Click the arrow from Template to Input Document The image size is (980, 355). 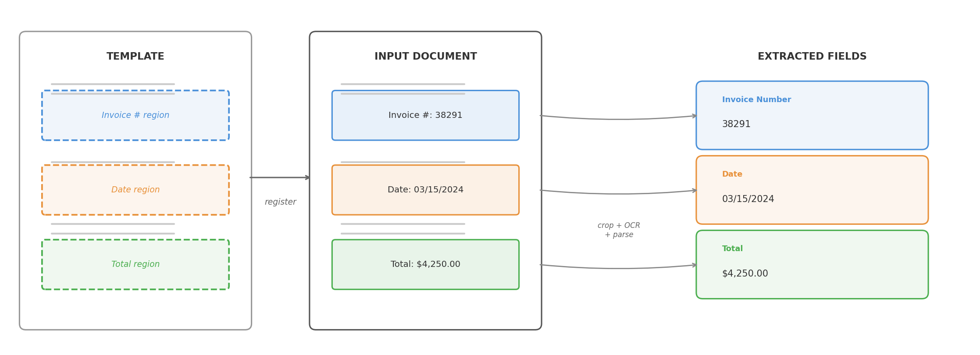pos(280,177)
